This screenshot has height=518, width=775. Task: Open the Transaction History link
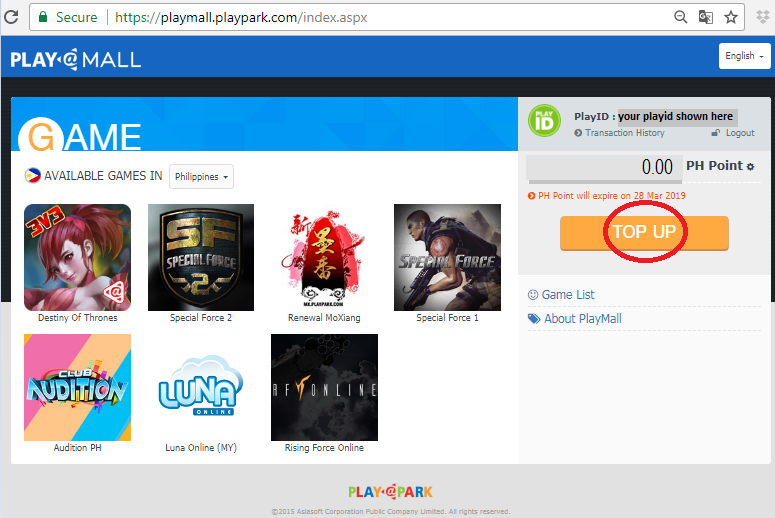624,133
